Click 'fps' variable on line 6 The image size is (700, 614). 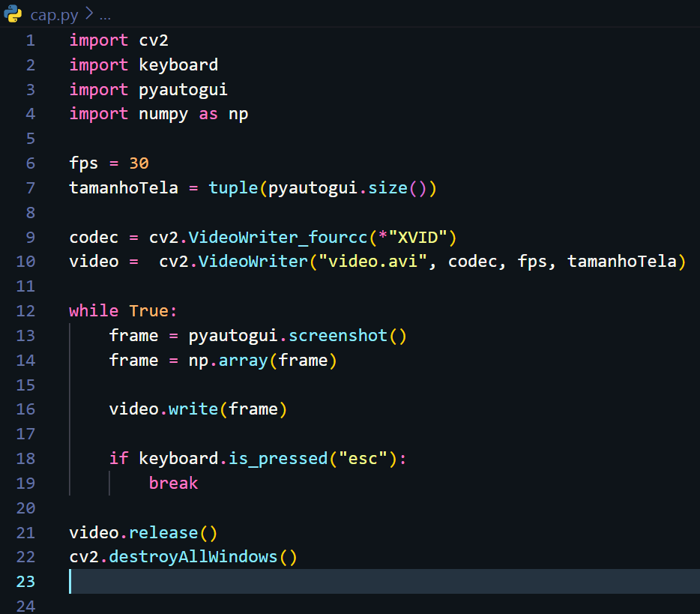[83, 163]
